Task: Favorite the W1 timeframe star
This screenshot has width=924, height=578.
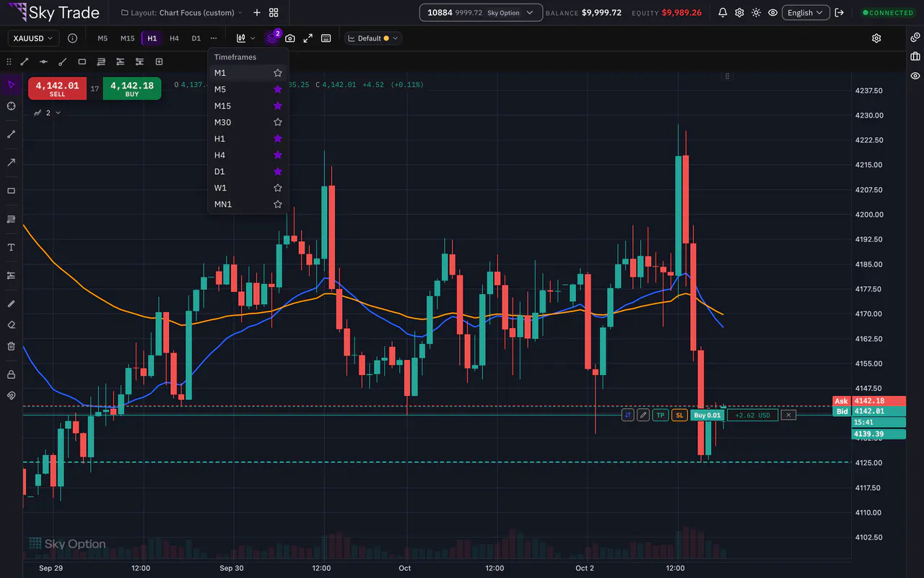Action: tap(277, 188)
